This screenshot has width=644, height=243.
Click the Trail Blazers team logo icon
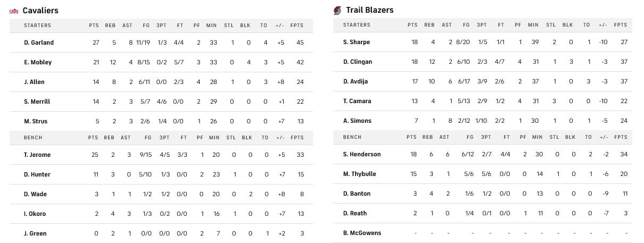pyautogui.click(x=337, y=10)
